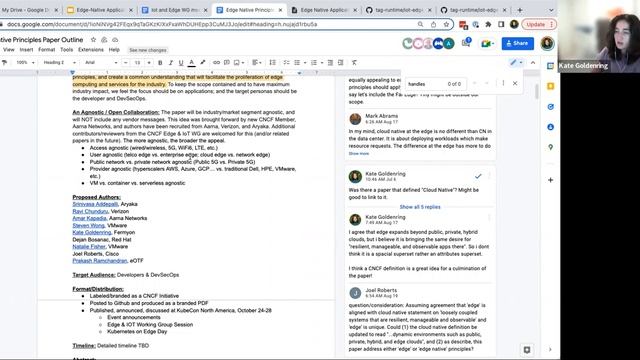Open the Arial font dropdown
This screenshot has width=640, height=360.
coord(101,62)
